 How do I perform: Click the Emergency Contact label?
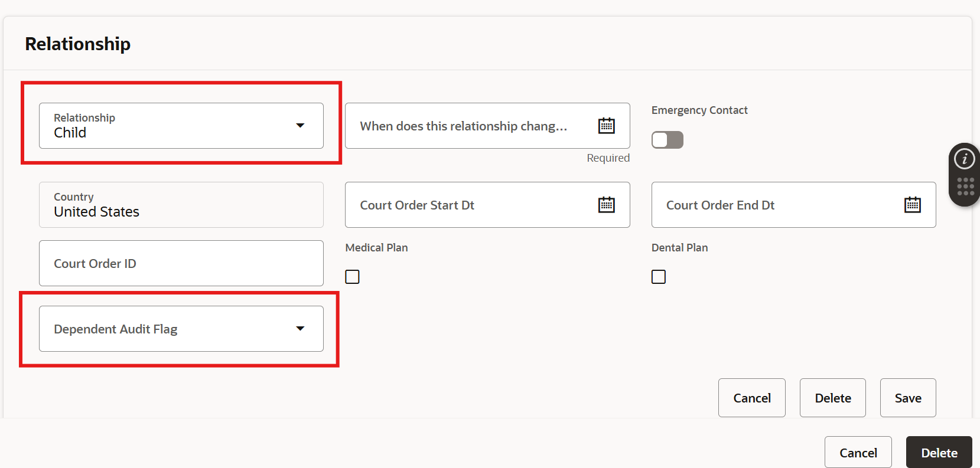click(x=699, y=110)
